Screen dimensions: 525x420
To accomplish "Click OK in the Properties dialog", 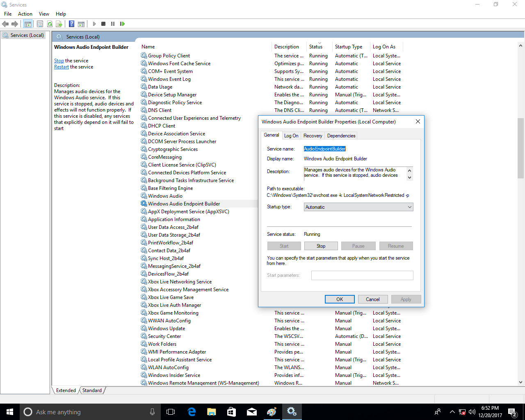I will coord(340,299).
